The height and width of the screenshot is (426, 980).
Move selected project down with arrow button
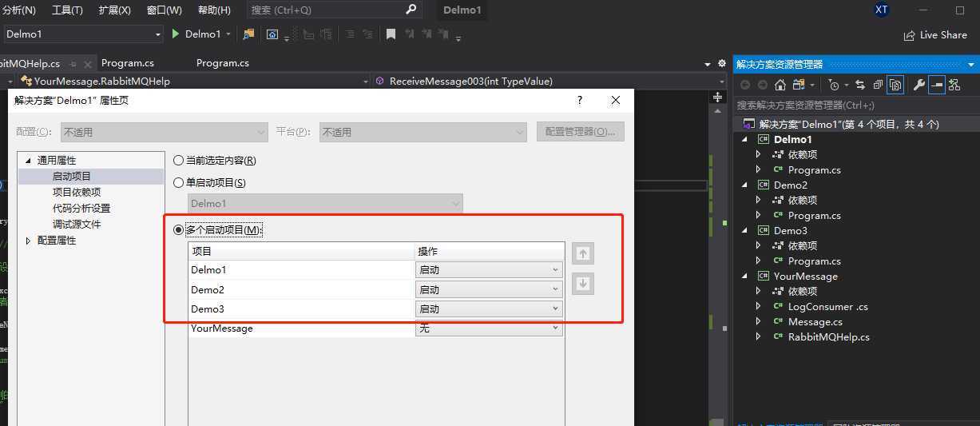(x=583, y=284)
